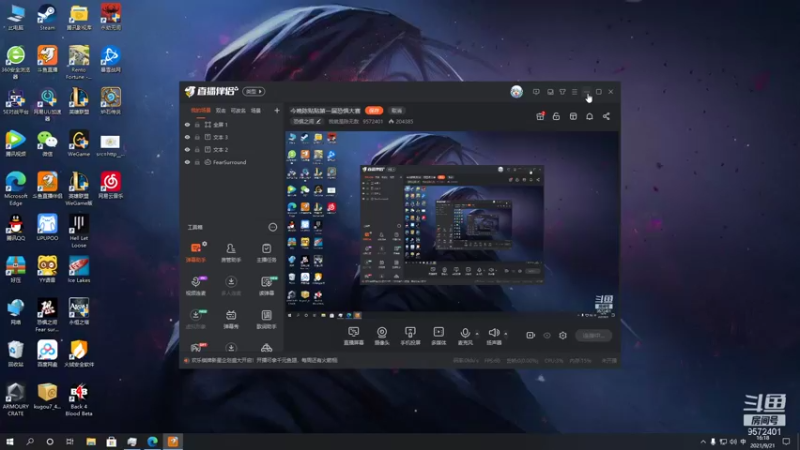Select the 全屏 1 source row

coord(231,124)
